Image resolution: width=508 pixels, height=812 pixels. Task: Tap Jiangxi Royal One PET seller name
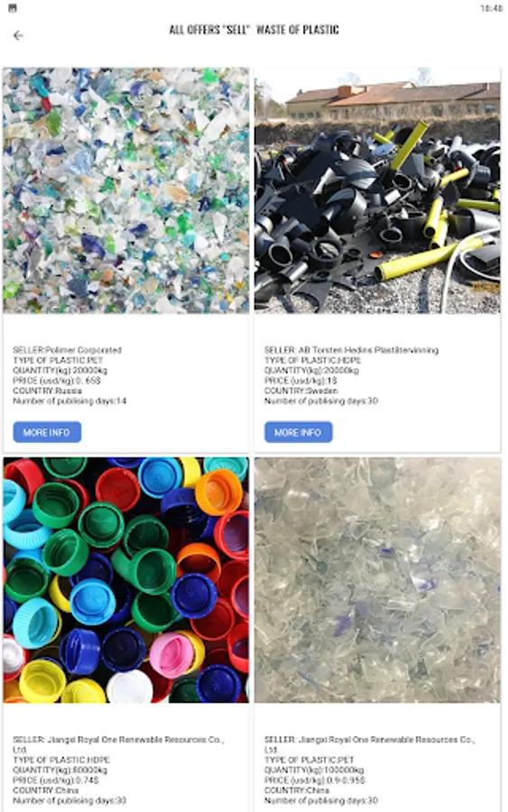pos(370,744)
